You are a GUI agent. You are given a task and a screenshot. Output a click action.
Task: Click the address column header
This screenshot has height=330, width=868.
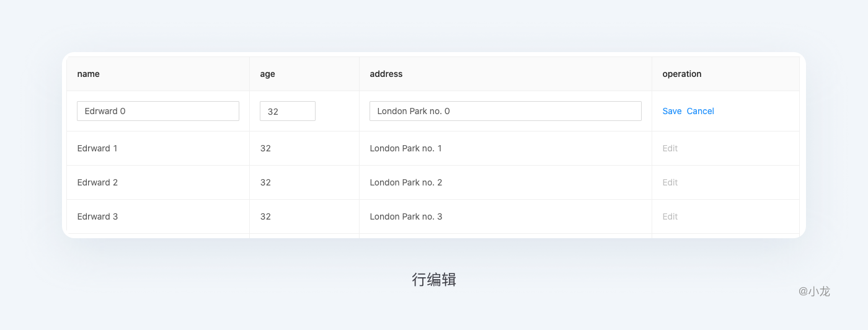(x=386, y=74)
